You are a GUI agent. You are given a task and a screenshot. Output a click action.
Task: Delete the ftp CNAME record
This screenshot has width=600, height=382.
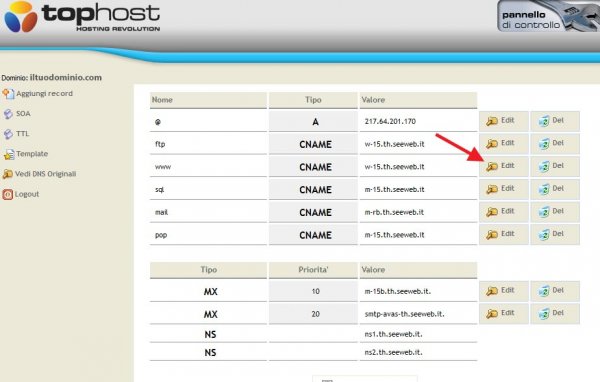click(x=554, y=144)
